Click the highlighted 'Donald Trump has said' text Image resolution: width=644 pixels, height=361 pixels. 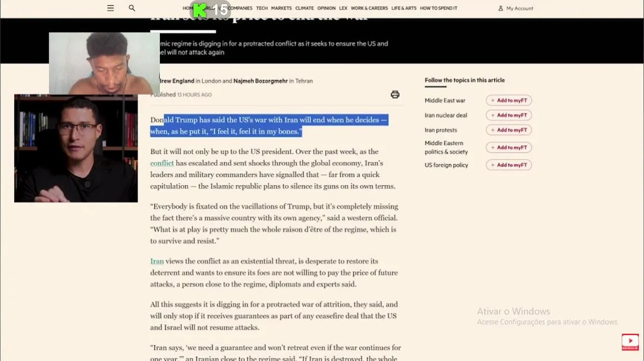click(269, 125)
